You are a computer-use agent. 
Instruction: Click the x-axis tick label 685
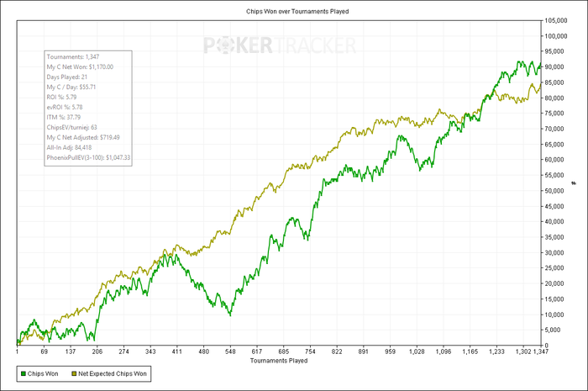pyautogui.click(x=284, y=351)
